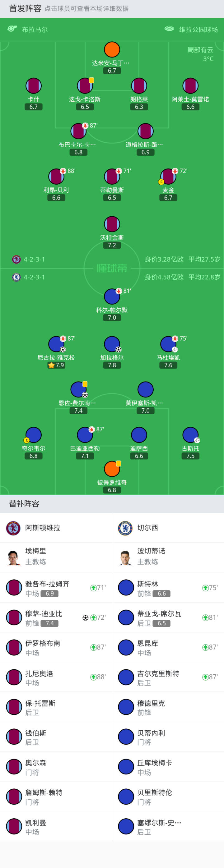Click the Aston Villa crest beside 阿斯顿维拉

[13, 528]
